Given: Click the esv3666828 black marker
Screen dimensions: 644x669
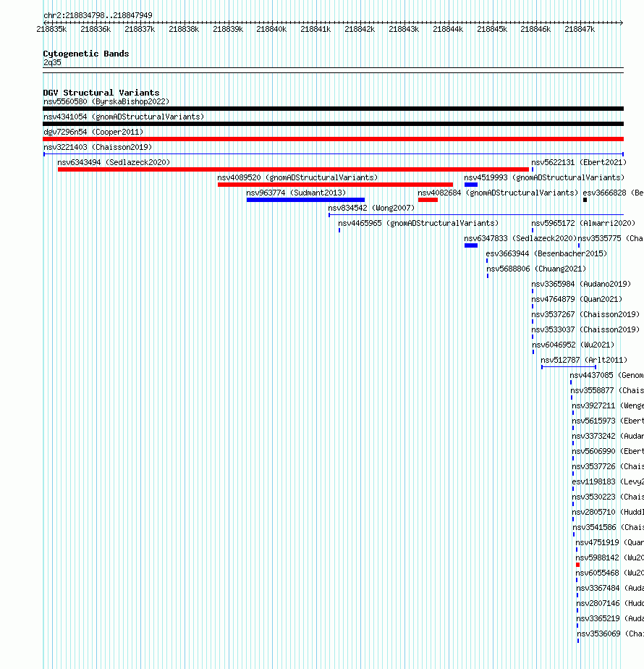Looking at the screenshot, I should pos(585,200).
